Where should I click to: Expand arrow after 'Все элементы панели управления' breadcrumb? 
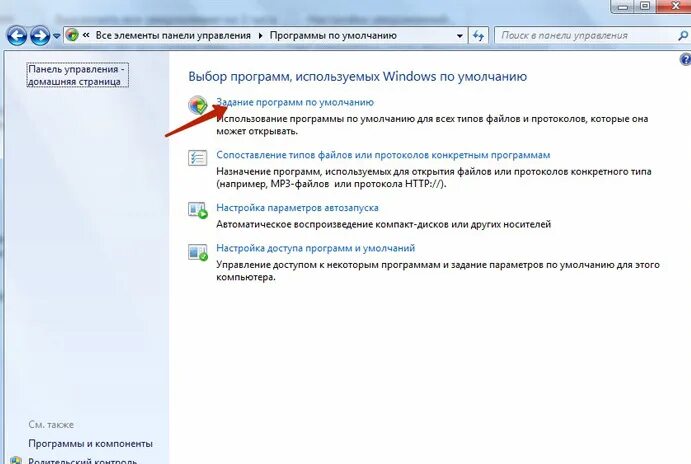260,35
